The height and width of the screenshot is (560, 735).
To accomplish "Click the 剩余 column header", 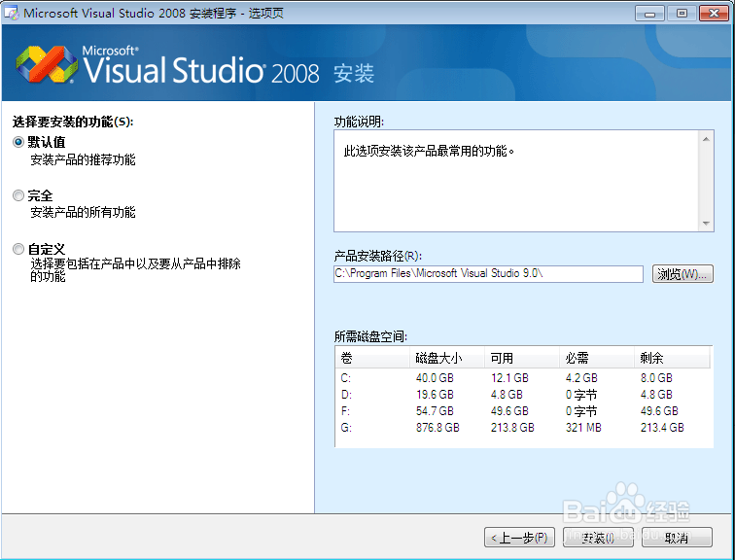I will (672, 358).
